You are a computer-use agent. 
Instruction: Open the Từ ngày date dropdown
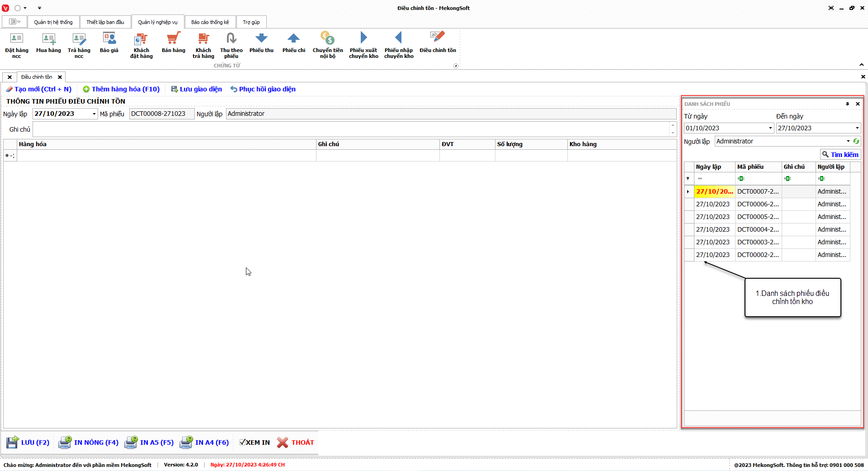click(770, 128)
